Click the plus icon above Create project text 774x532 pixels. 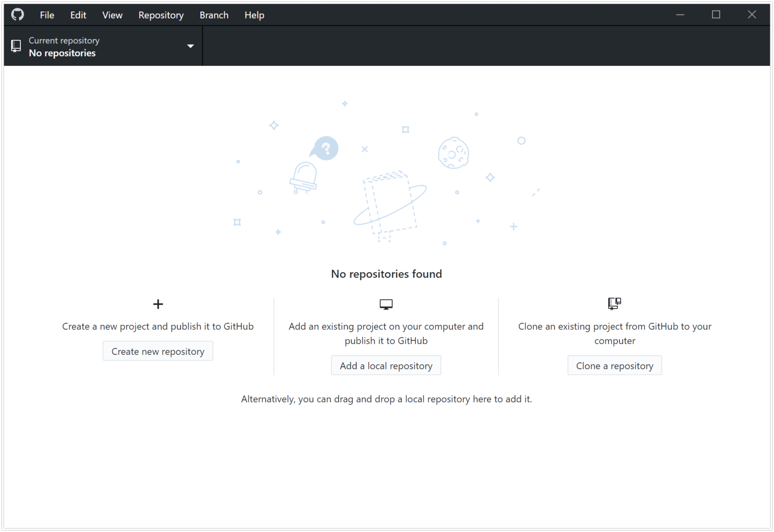158,304
